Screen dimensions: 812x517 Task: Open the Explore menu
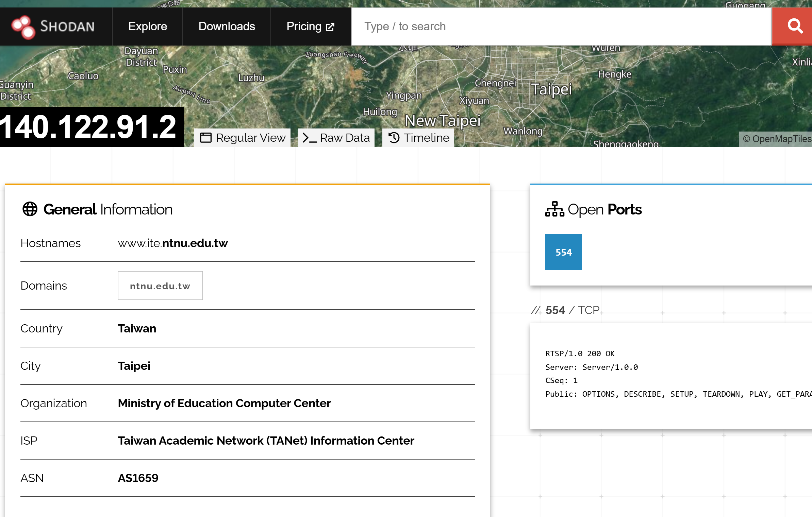148,27
